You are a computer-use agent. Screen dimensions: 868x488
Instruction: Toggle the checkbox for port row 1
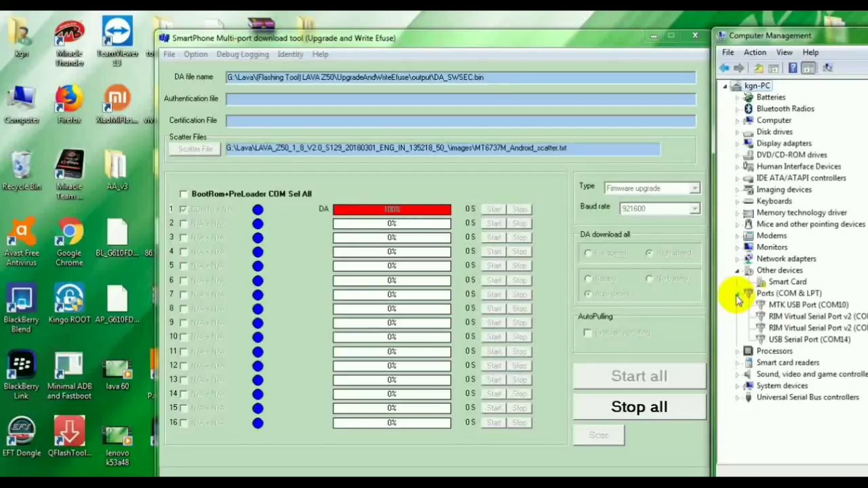(x=183, y=209)
